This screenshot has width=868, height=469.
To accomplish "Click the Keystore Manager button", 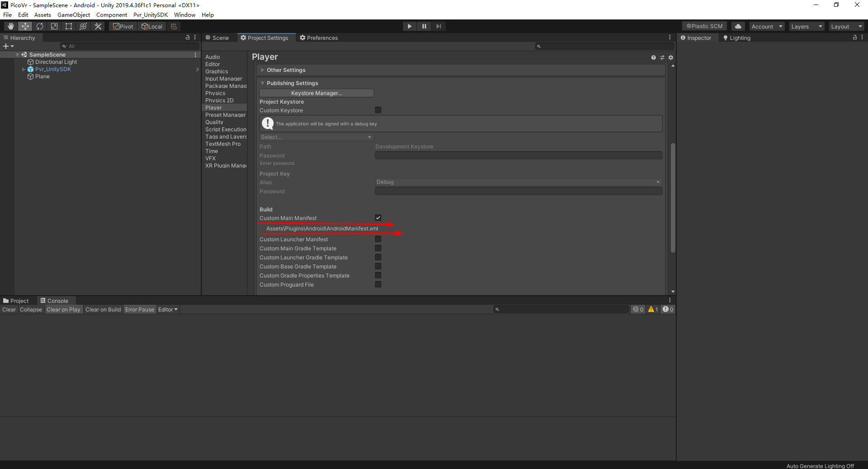I will point(317,93).
